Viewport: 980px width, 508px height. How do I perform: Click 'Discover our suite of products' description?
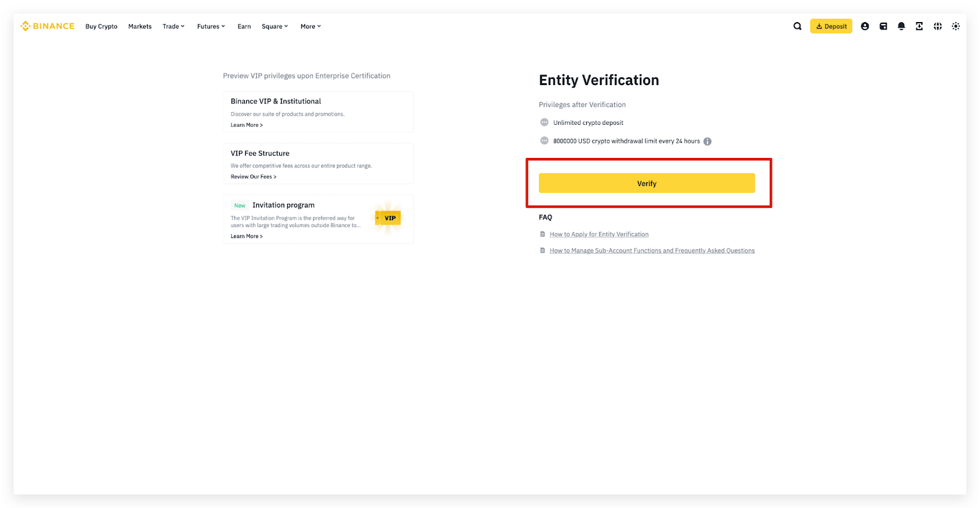coord(287,114)
